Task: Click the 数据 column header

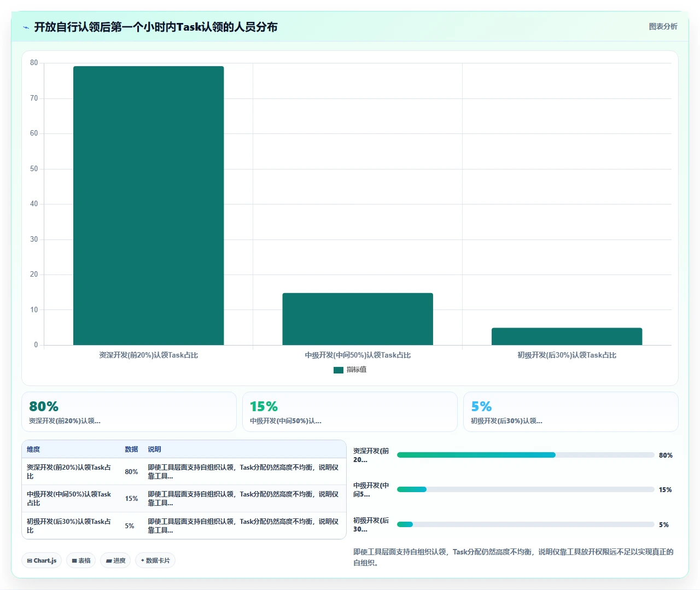Action: tap(131, 449)
